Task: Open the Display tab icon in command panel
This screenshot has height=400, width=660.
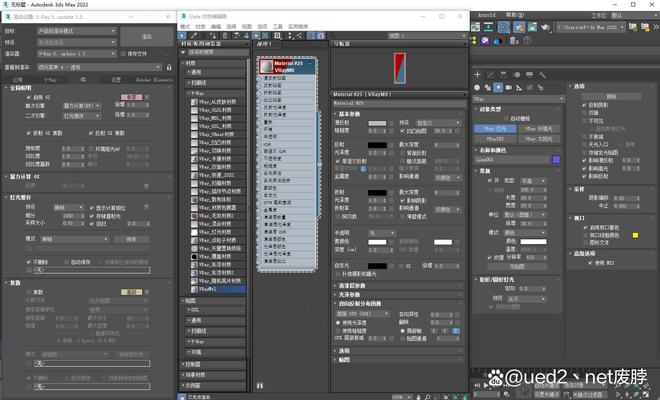Action: (530, 75)
